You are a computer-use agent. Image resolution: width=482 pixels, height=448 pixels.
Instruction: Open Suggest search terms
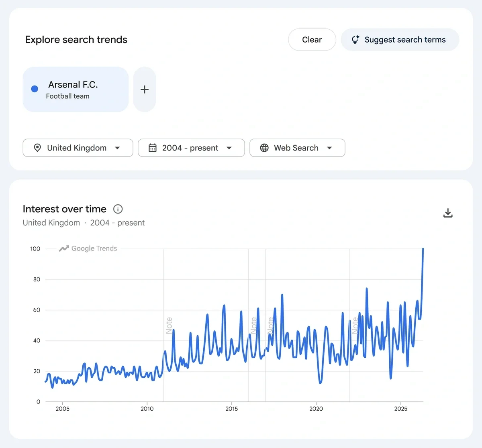pyautogui.click(x=400, y=40)
